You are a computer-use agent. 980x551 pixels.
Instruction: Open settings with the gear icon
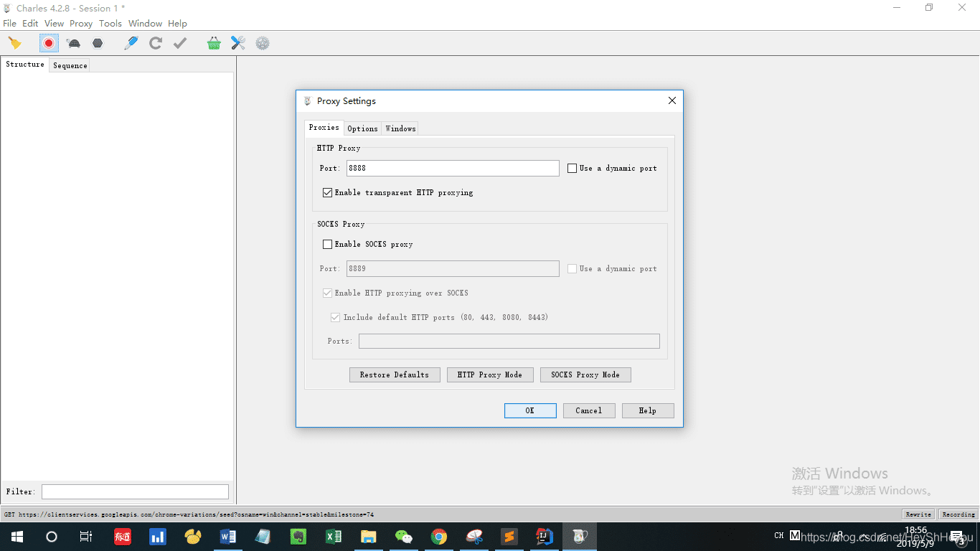click(x=263, y=43)
